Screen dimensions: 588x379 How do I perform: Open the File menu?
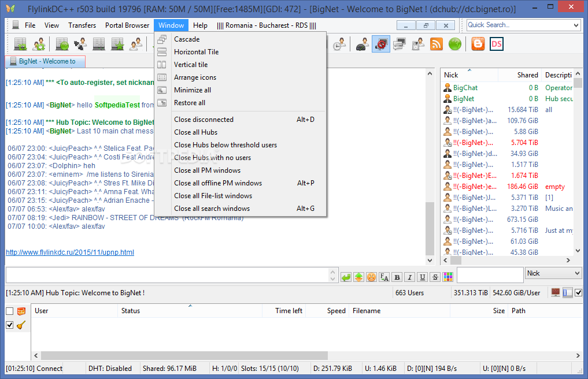(x=30, y=25)
